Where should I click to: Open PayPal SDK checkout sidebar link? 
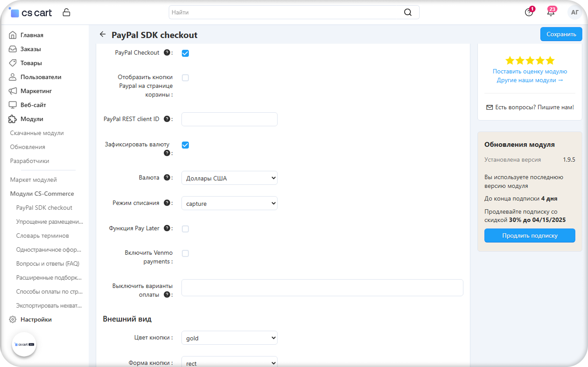(x=44, y=208)
